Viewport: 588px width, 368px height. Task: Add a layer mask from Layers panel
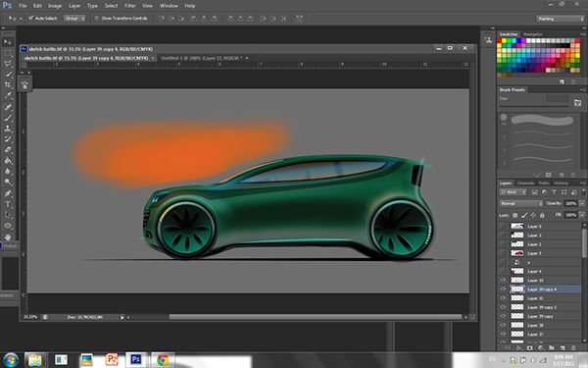coord(530,348)
